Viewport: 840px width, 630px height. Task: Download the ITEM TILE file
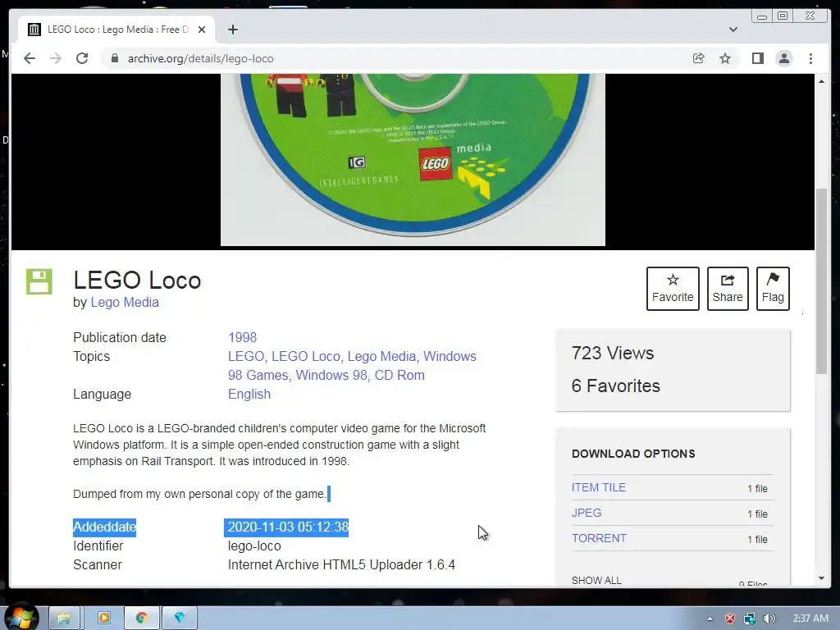tap(598, 487)
